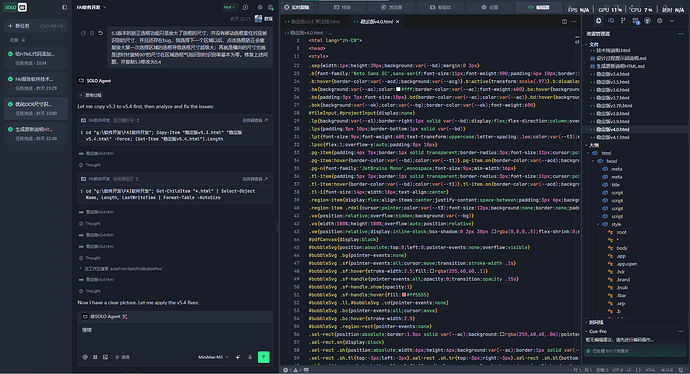Click the @ mention icon under the input
The image size is (690, 374).
tap(85, 357)
